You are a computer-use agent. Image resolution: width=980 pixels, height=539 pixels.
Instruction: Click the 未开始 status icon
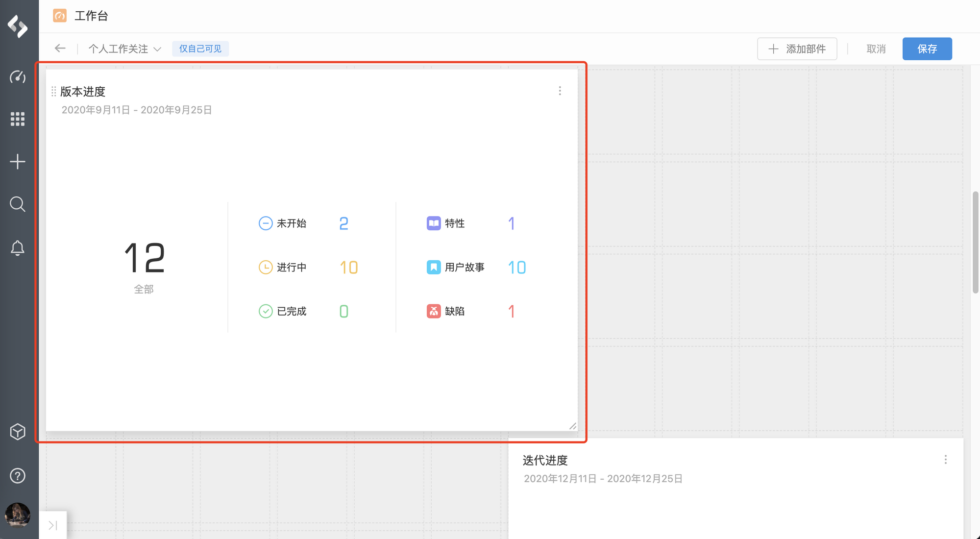pos(266,223)
